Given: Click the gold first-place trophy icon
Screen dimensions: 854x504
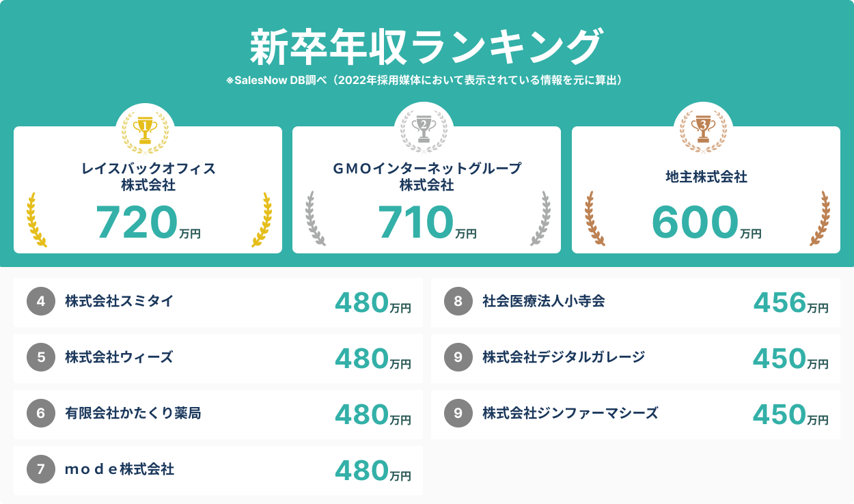Looking at the screenshot, I should (x=145, y=128).
